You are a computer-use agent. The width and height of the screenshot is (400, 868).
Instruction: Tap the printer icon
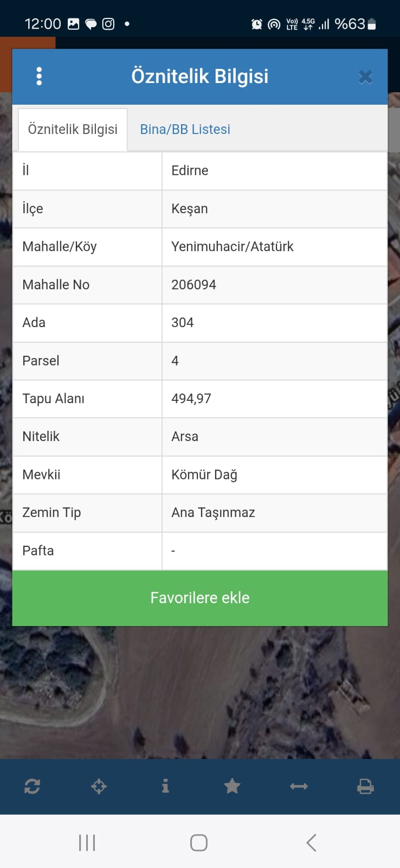pyautogui.click(x=365, y=786)
